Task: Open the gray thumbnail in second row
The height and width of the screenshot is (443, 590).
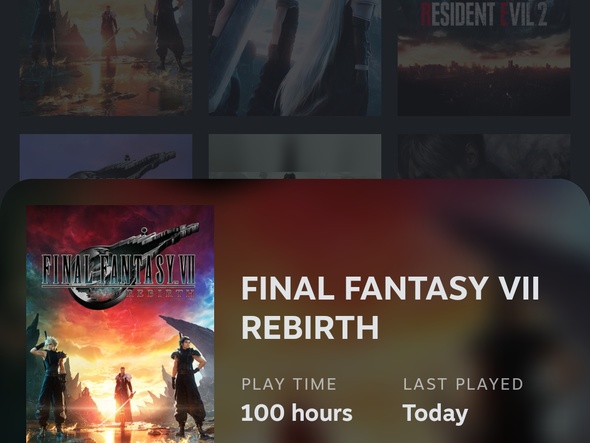Action: [x=295, y=157]
